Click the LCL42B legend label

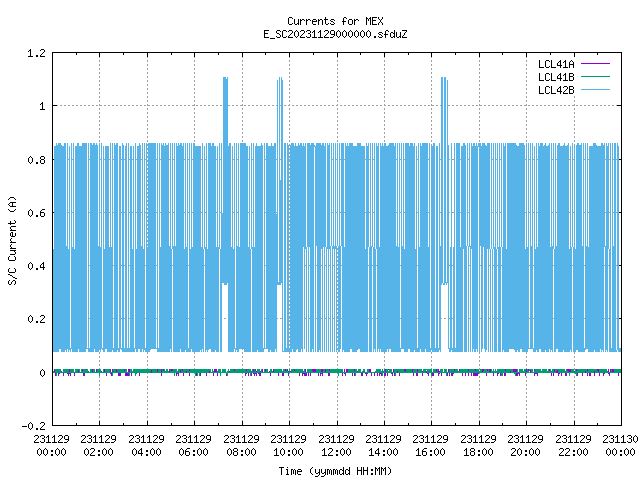tap(556, 90)
